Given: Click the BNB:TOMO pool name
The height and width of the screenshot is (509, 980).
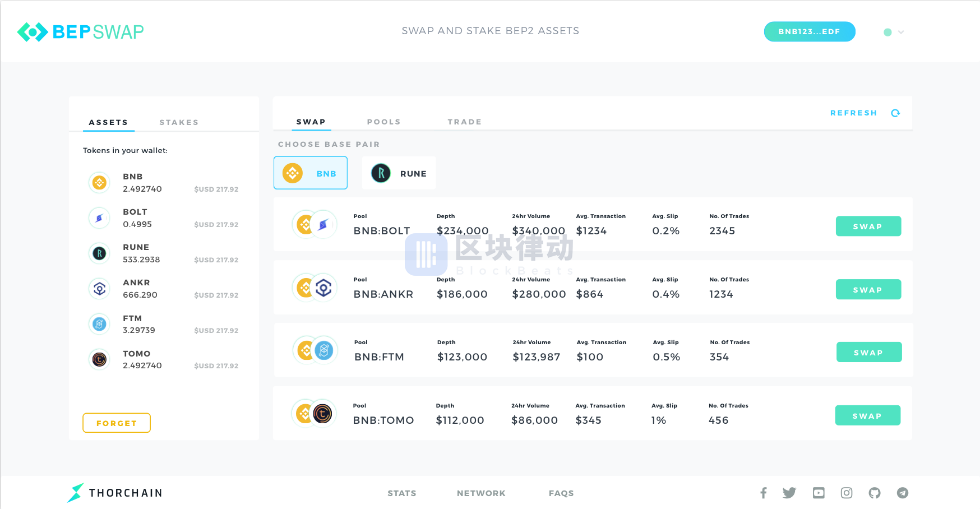Looking at the screenshot, I should coord(383,420).
